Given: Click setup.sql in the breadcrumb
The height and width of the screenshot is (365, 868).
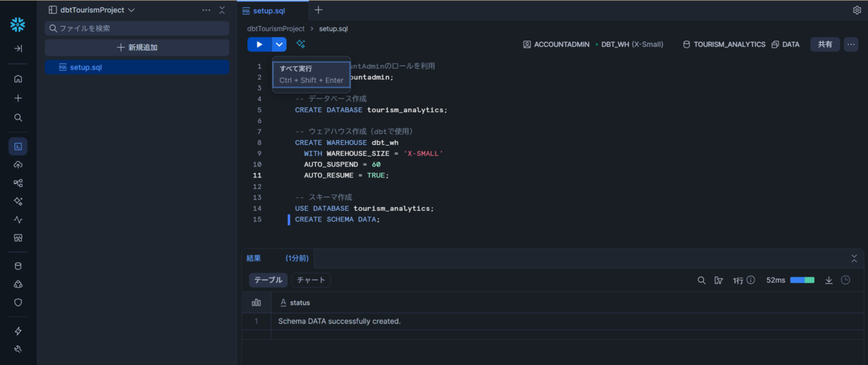Looking at the screenshot, I should click(333, 29).
